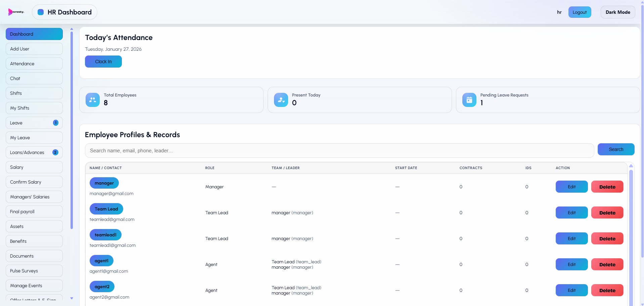Click the Present Today attendance icon

(x=281, y=100)
